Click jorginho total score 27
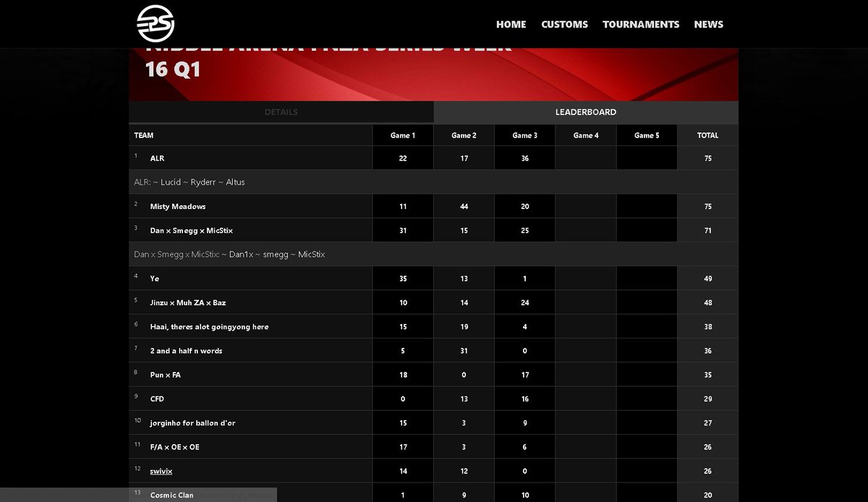Screen dimensions: 868x502 [x=707, y=422]
